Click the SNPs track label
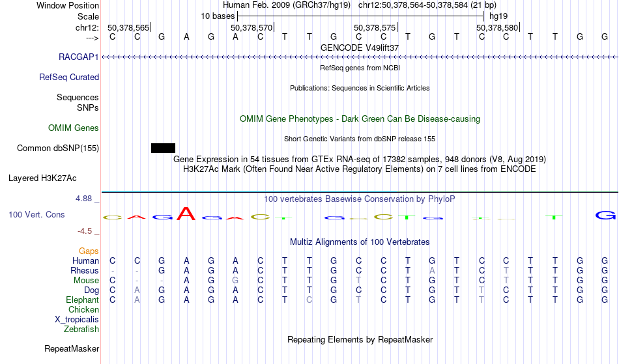This screenshot has height=364, width=619. coord(88,107)
